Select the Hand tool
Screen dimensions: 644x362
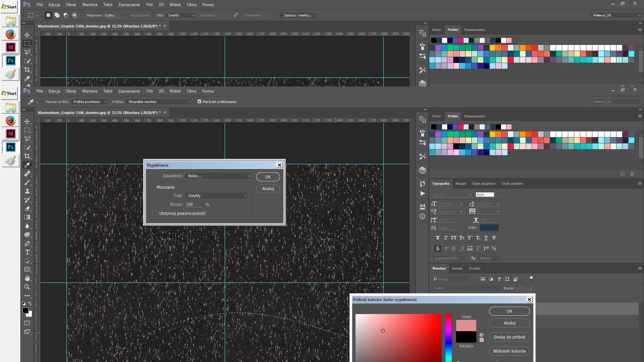point(27,278)
